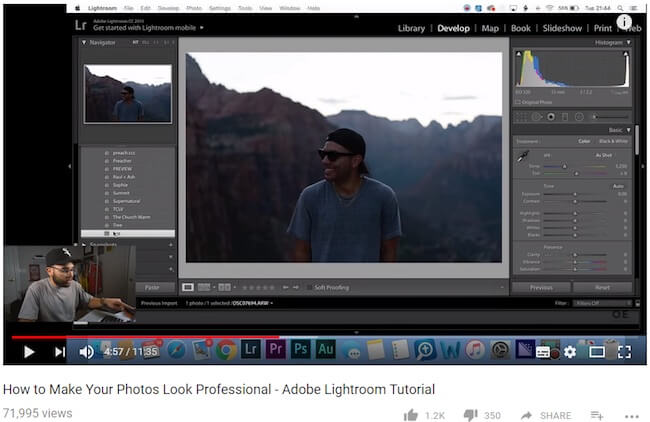Select the Before/After view icon
Viewport: 650px width, 422px height.
click(x=224, y=287)
